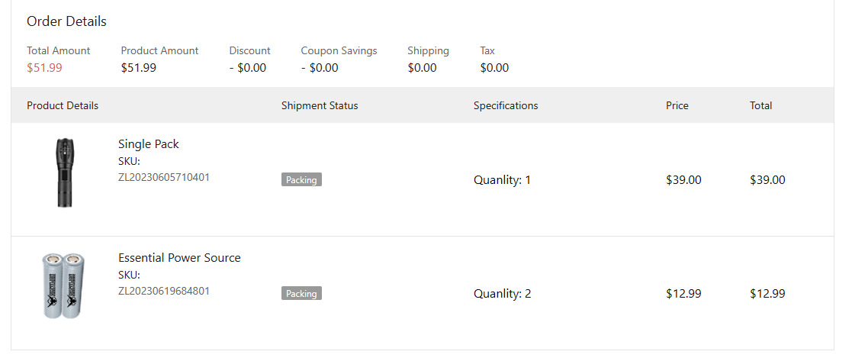This screenshot has width=868, height=361.
Task: Select SKU number ZL20230619684801
Action: [164, 291]
